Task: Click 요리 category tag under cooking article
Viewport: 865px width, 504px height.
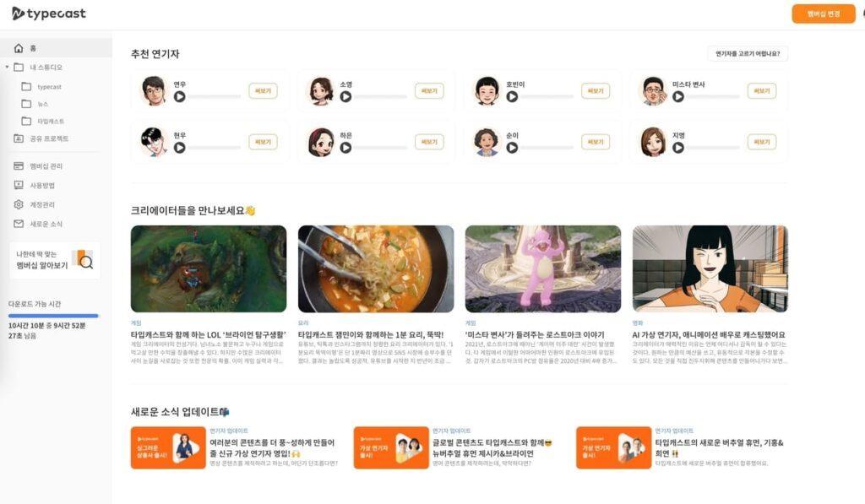Action: tap(303, 323)
